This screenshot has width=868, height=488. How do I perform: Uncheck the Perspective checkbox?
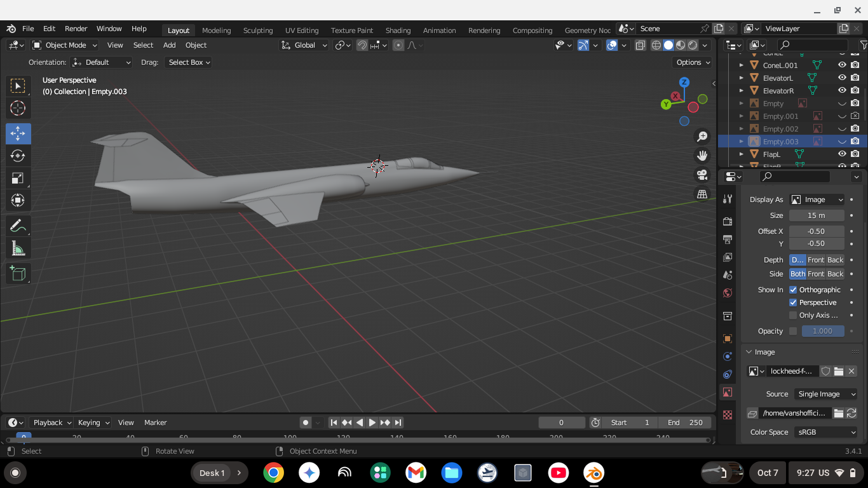click(x=793, y=302)
